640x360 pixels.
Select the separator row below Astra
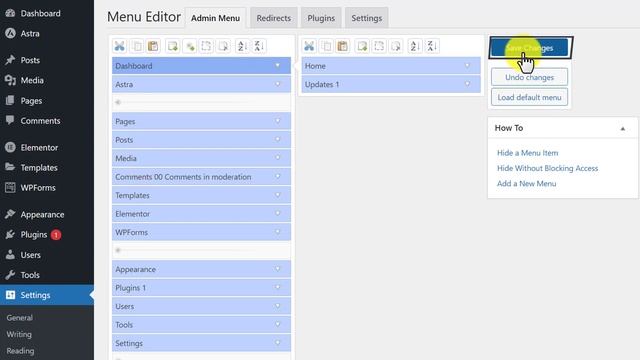pos(201,102)
